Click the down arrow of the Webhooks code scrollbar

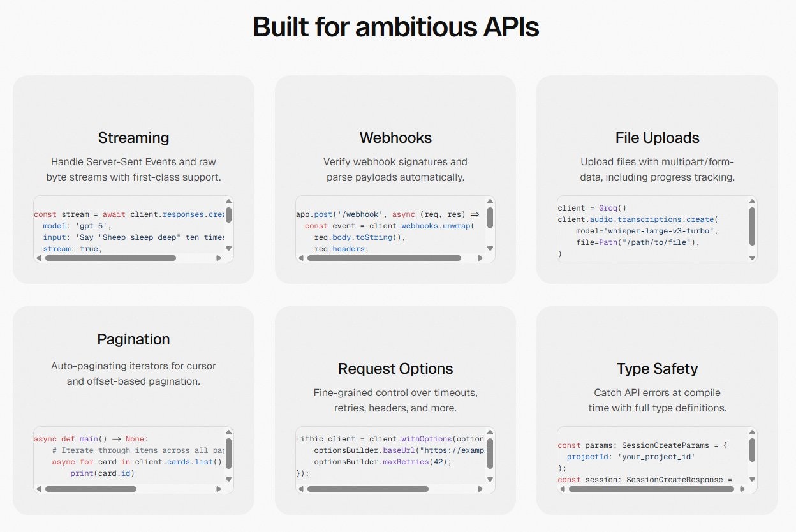(490, 248)
